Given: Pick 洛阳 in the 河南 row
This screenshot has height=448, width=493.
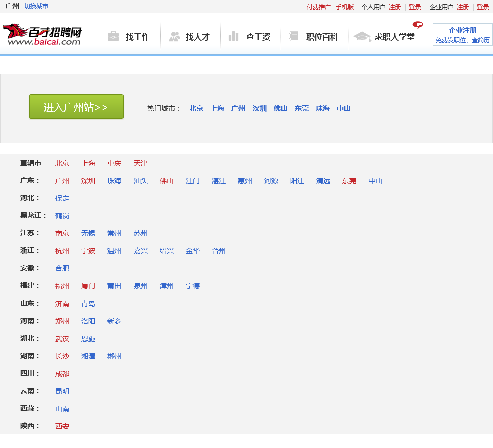Looking at the screenshot, I should [88, 321].
